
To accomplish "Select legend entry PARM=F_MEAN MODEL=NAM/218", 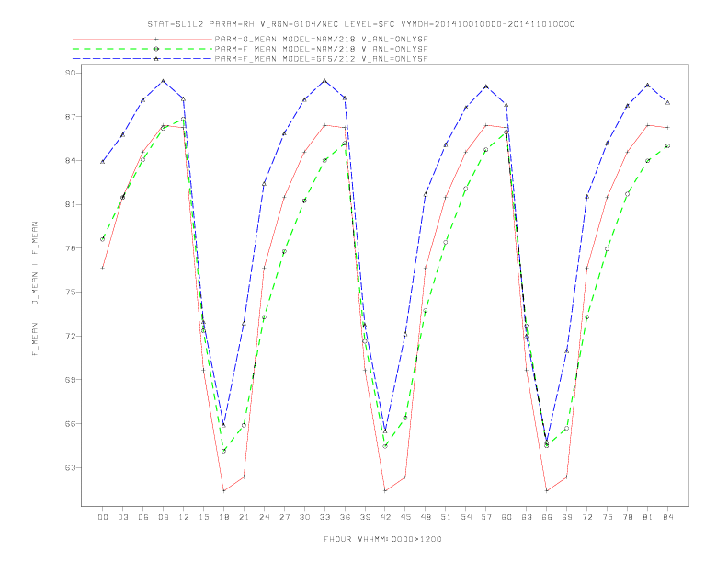I will (x=321, y=49).
